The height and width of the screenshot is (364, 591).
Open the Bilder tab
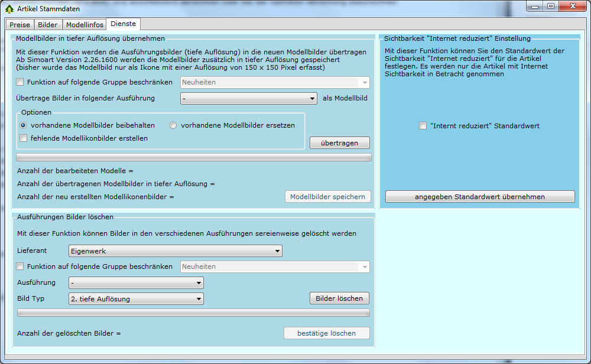click(48, 25)
